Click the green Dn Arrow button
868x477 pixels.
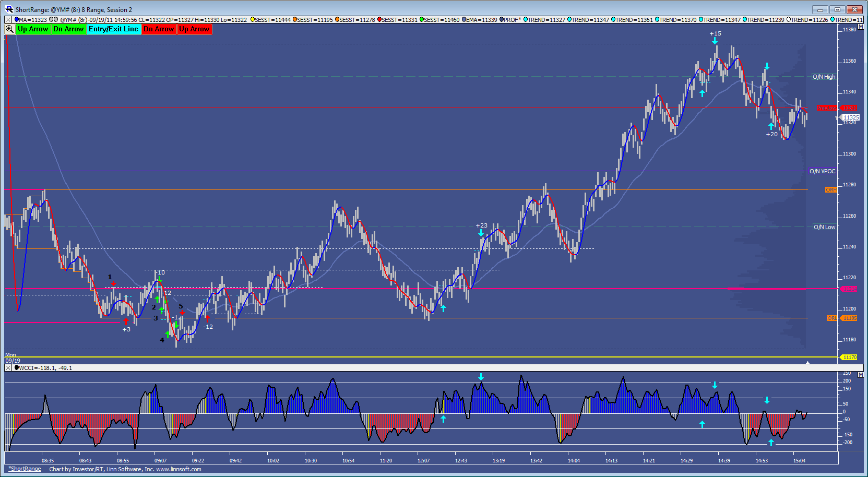tap(68, 29)
